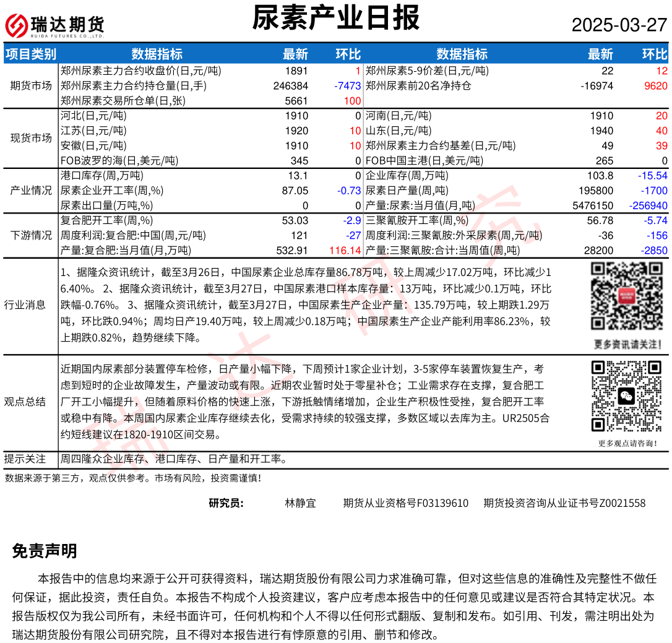Select the 期货市场 category cell
The image size is (672, 643).
pos(31,85)
